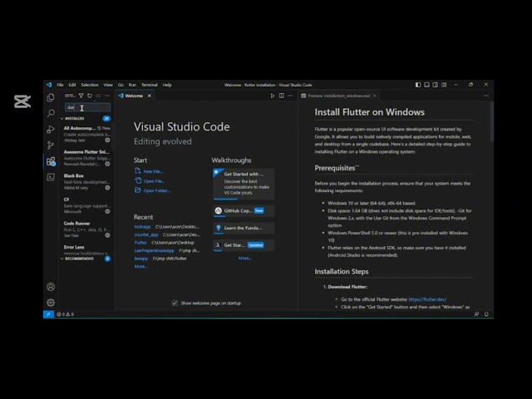Open recent project counter_app

point(146,234)
